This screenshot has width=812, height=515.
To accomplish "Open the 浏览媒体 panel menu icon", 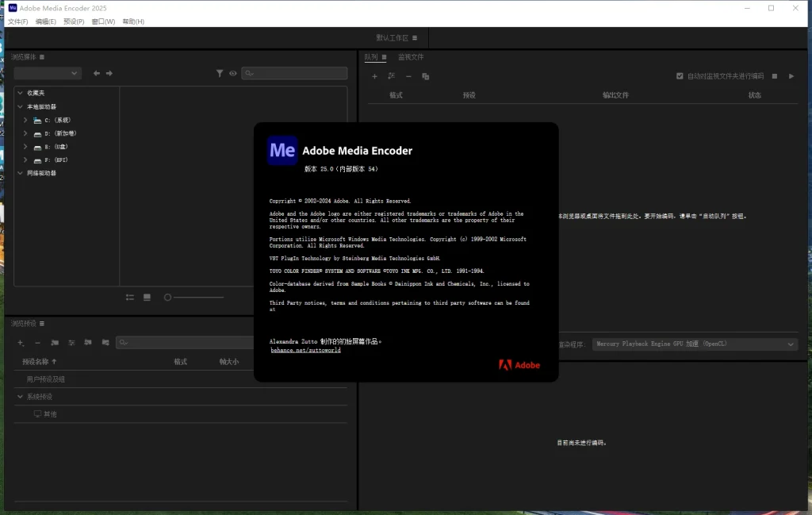I will coord(42,57).
